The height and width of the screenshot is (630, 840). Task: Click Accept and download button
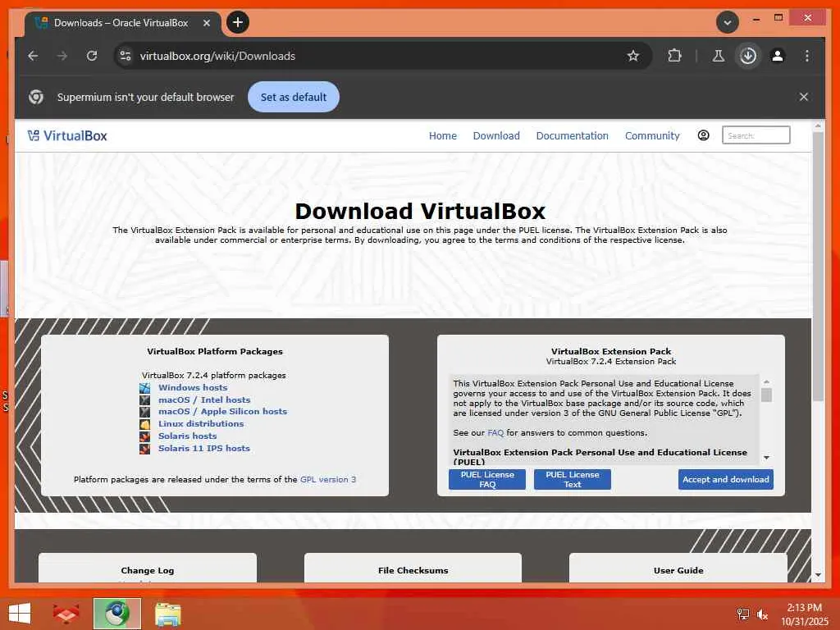coord(725,479)
